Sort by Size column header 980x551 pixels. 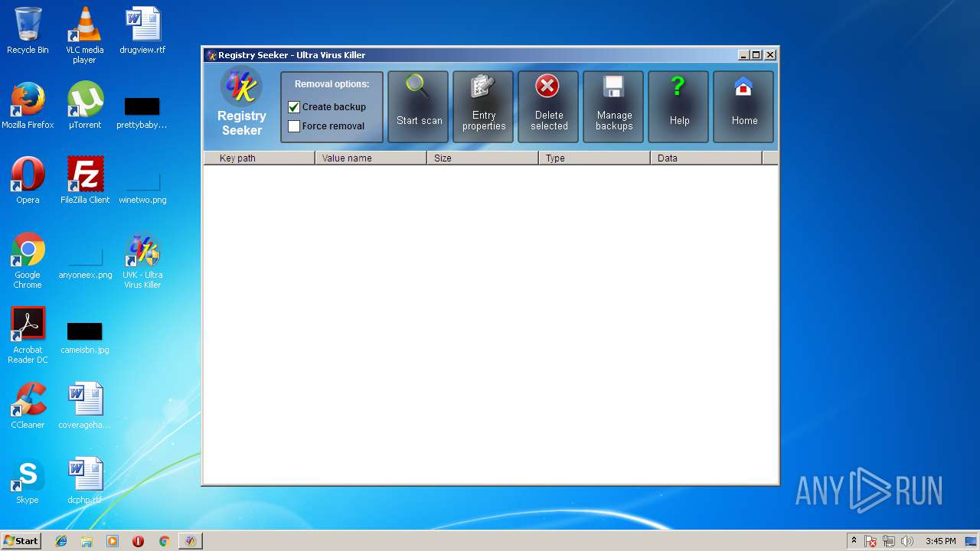pos(483,158)
